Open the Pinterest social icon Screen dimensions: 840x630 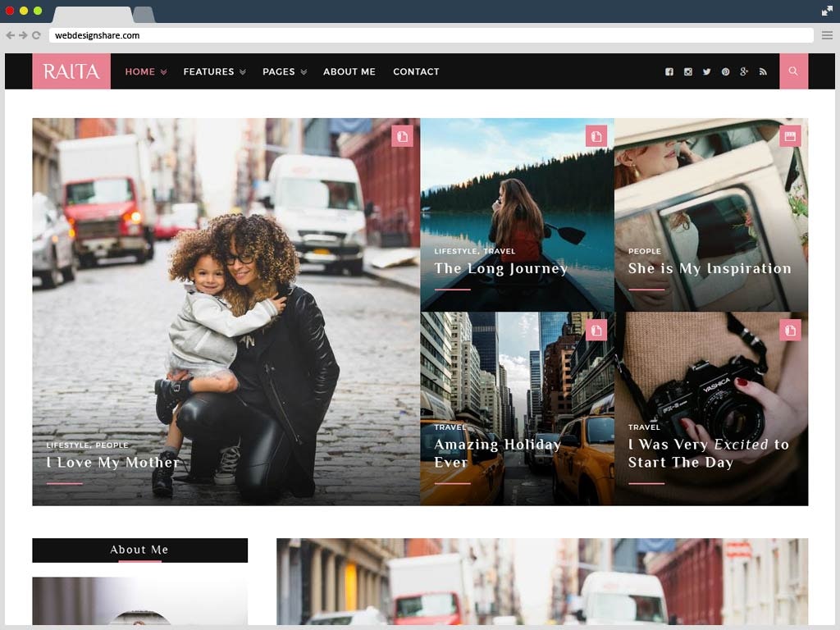tap(725, 72)
